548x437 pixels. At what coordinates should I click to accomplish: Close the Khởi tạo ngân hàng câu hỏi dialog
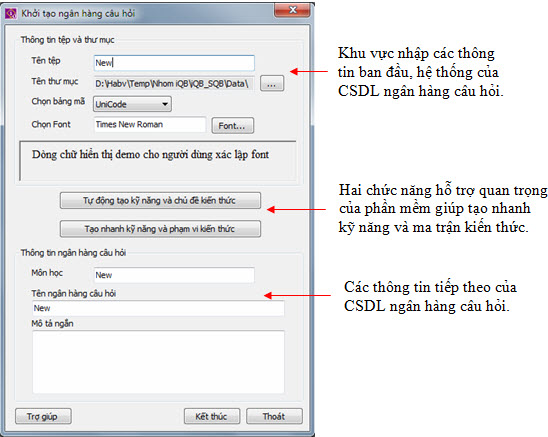(293, 10)
